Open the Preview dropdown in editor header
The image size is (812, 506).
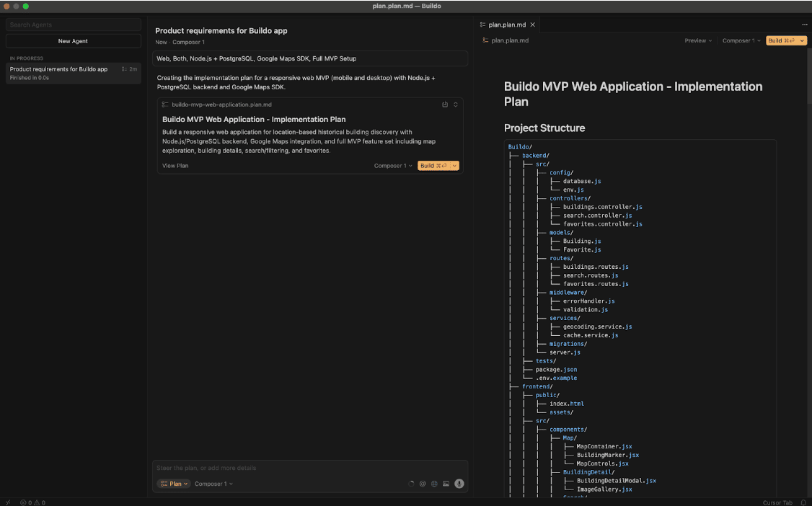tap(698, 40)
